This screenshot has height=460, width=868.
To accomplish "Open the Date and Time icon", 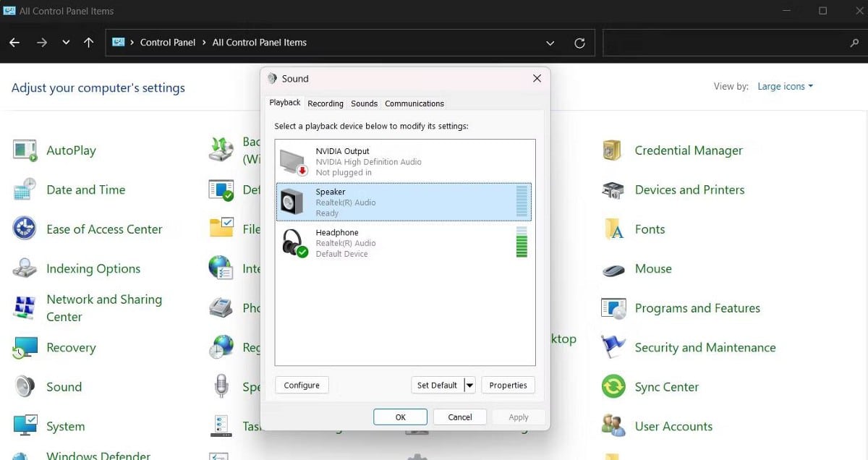I will click(25, 190).
